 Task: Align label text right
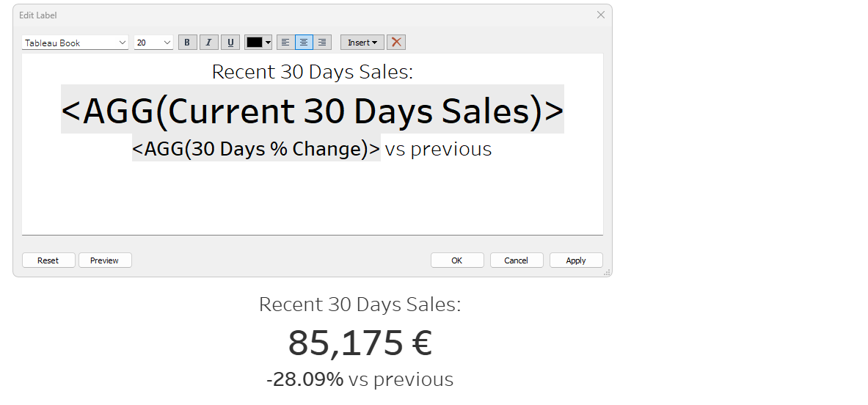[x=322, y=43]
